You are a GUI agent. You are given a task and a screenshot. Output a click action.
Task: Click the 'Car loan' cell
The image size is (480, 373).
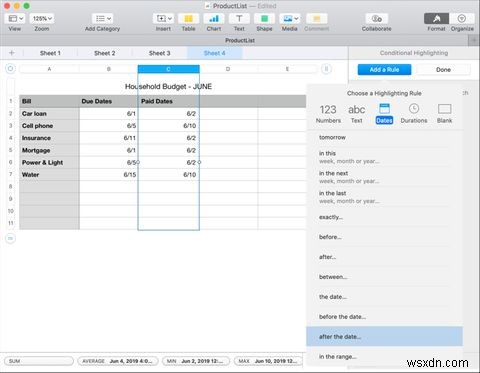pyautogui.click(x=49, y=114)
